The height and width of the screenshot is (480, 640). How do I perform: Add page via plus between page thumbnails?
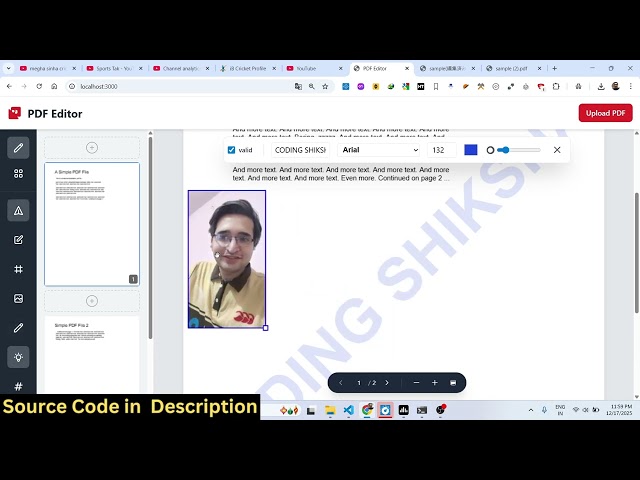point(92,301)
